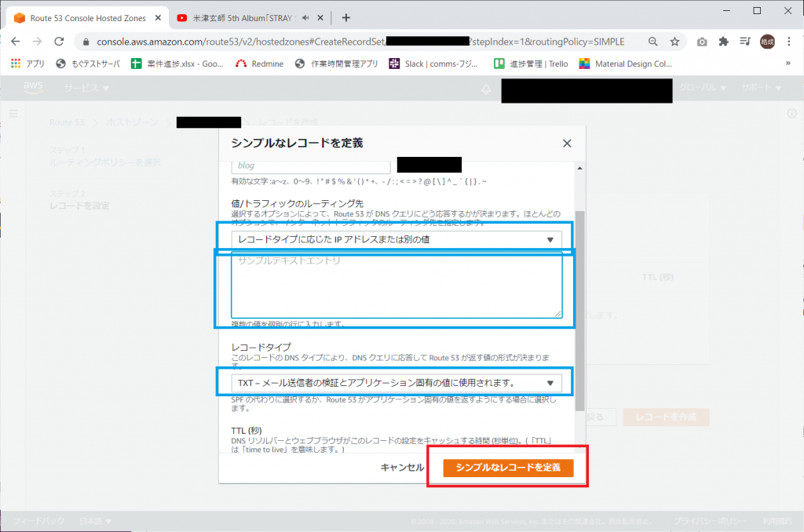
Task: Open the サポート dropdown in AWS header
Action: [x=761, y=88]
